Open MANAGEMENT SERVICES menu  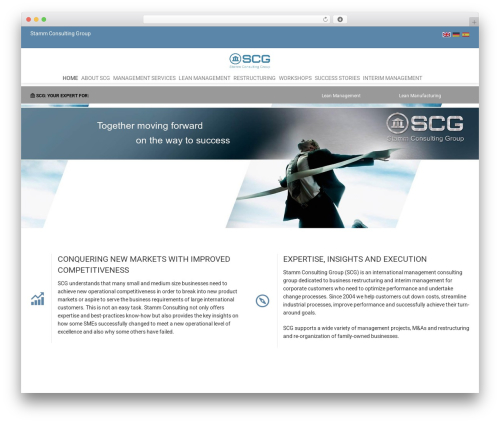pos(144,78)
